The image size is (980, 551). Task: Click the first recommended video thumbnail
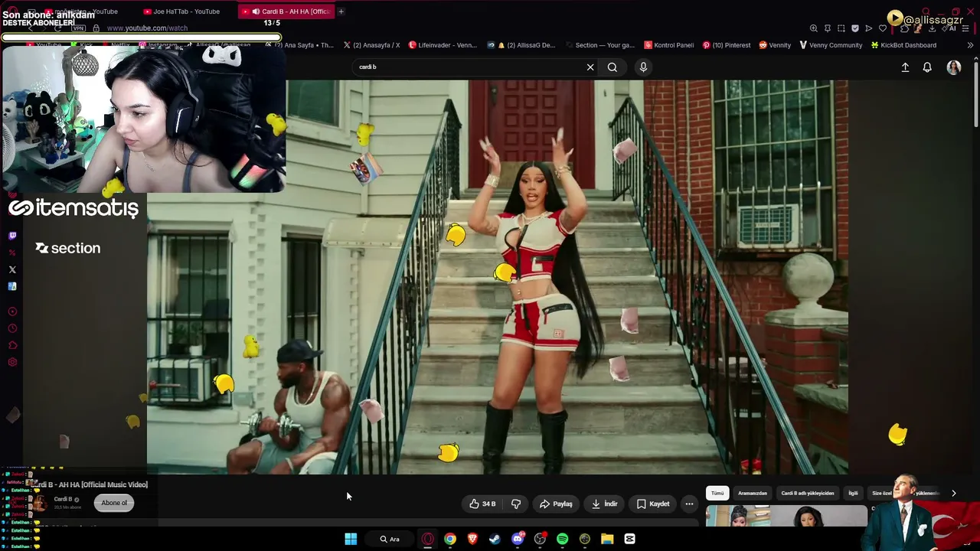[786, 517]
